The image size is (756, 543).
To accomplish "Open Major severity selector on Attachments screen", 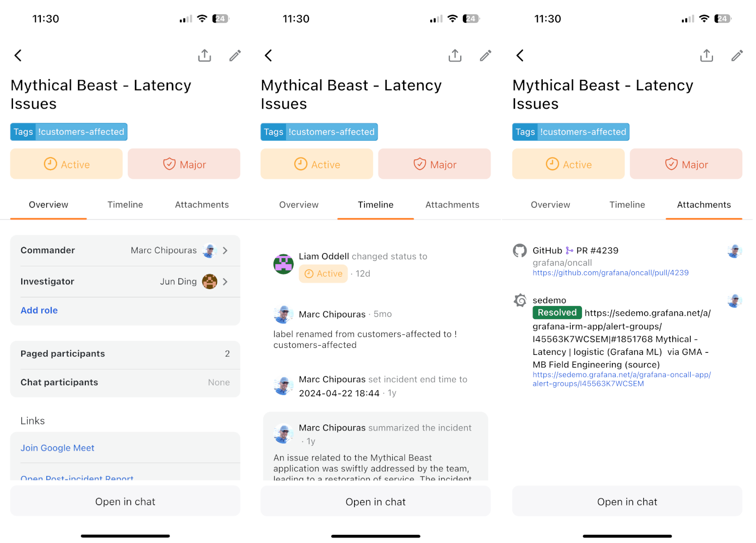I will (686, 164).
